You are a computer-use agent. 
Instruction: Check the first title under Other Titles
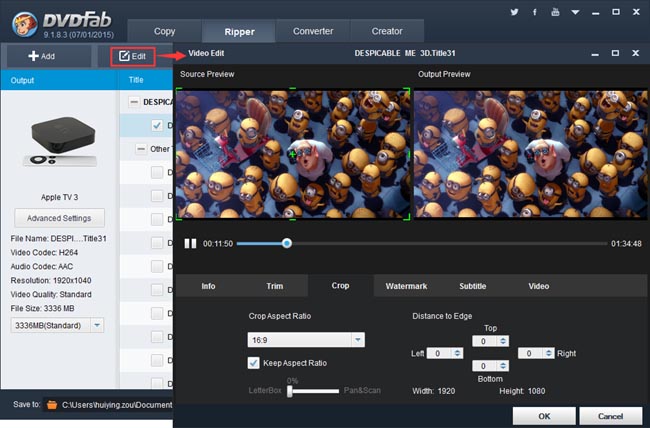pyautogui.click(x=157, y=172)
